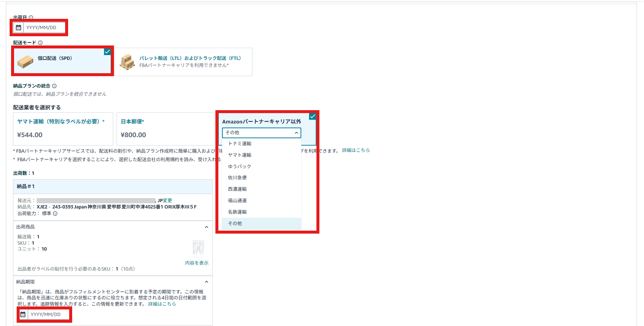Click info icon beside 出荷能力 標準

pos(55,214)
